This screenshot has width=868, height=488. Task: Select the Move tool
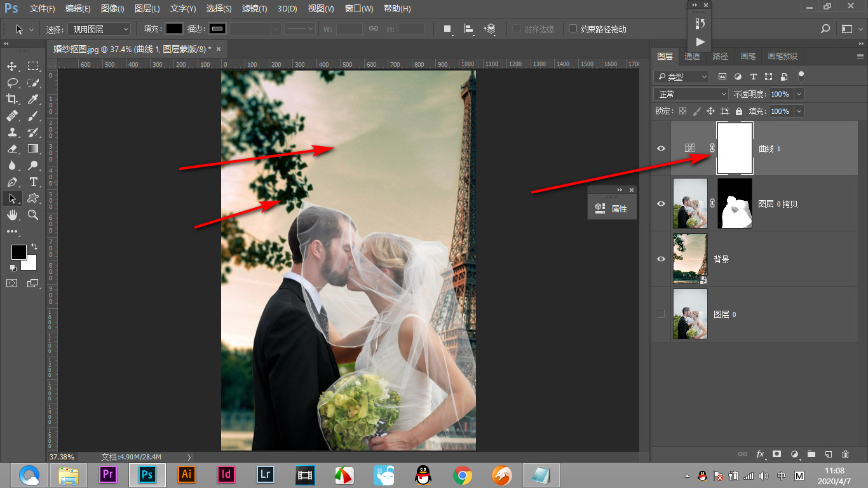12,66
